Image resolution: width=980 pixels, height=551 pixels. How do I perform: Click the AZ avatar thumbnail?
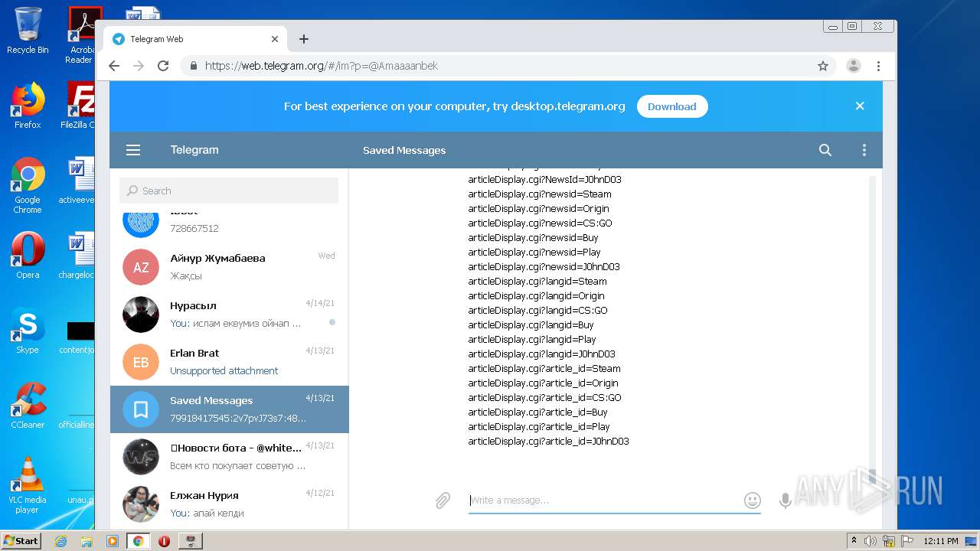pyautogui.click(x=141, y=267)
